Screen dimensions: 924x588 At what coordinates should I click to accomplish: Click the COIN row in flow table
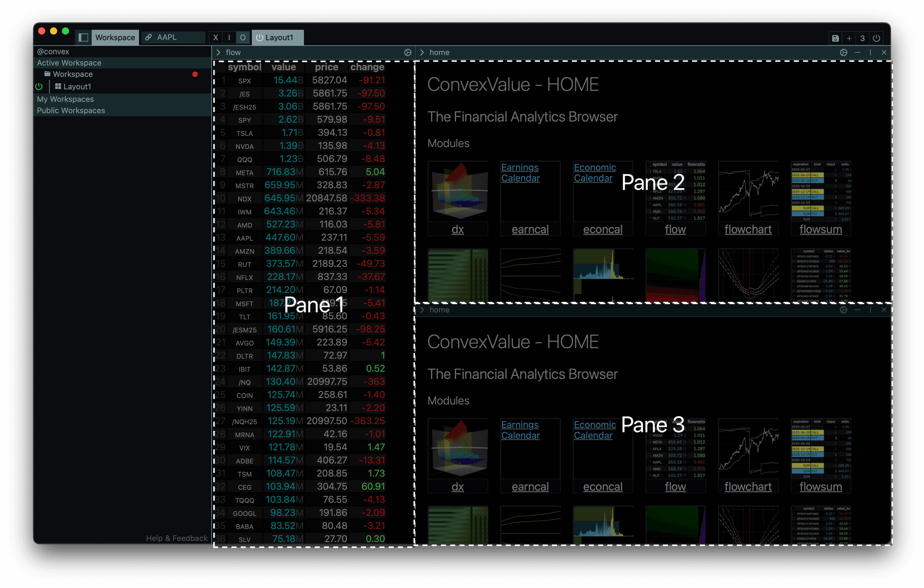(300, 395)
